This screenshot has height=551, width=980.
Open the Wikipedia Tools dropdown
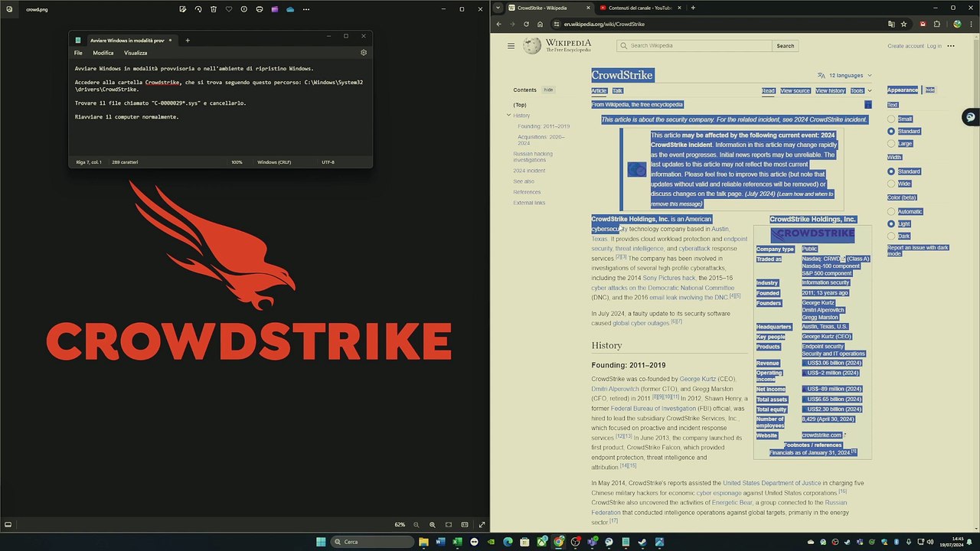[861, 91]
